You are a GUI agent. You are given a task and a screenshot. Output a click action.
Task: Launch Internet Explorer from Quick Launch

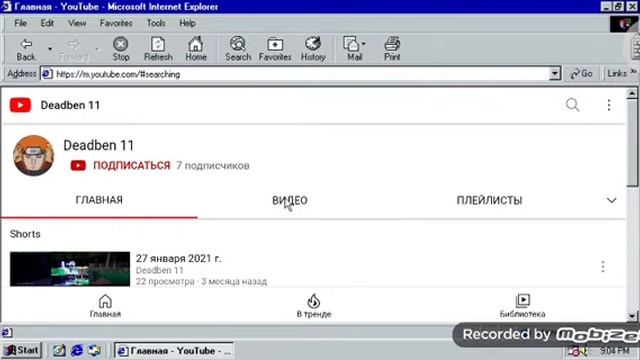click(x=77, y=350)
